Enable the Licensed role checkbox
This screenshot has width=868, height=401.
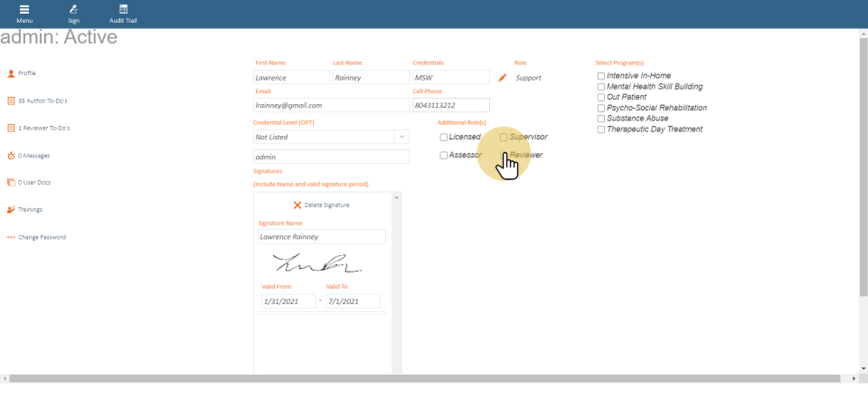pyautogui.click(x=444, y=138)
